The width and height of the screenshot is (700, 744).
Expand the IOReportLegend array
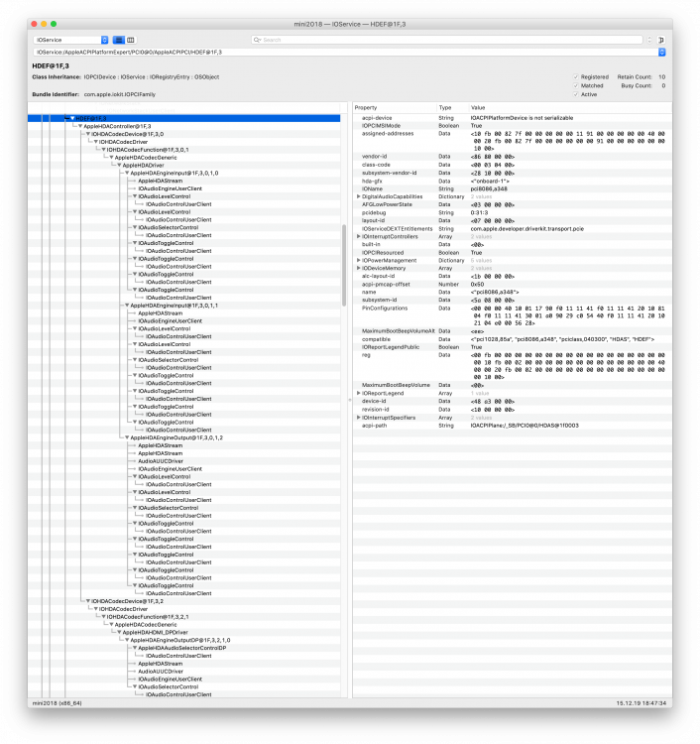coord(359,394)
